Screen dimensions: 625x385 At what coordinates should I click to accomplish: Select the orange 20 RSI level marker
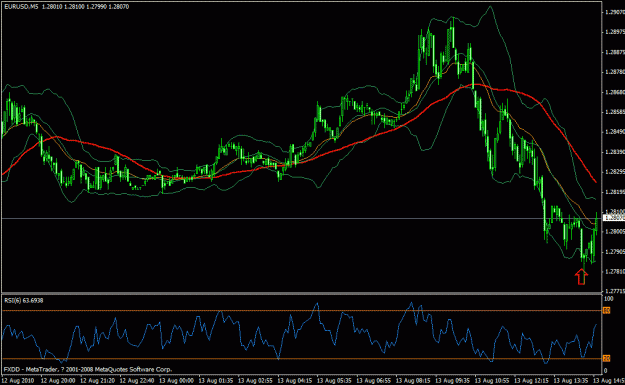[x=606, y=358]
